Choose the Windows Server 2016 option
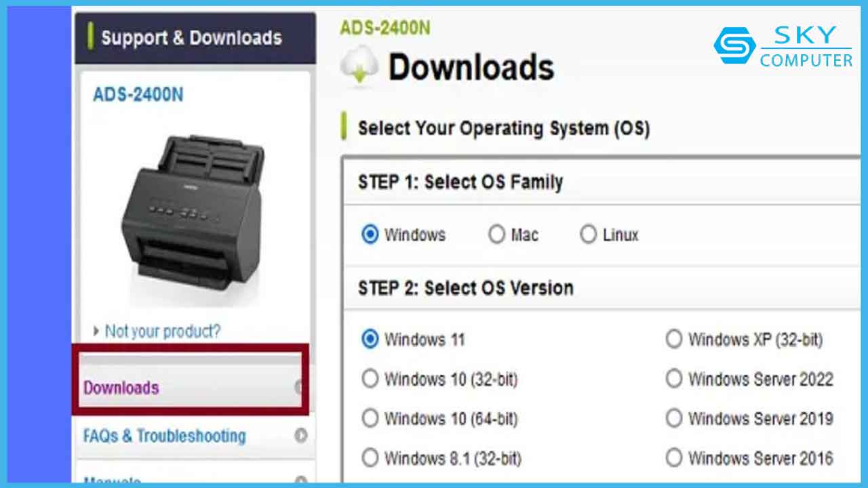The width and height of the screenshot is (868, 488). click(673, 458)
